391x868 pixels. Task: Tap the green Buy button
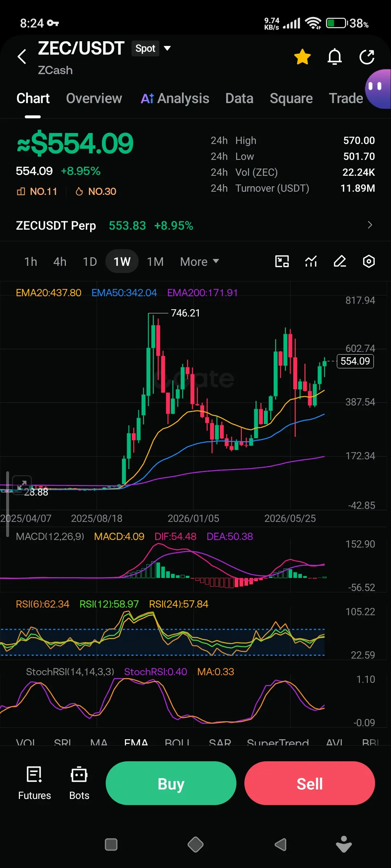[171, 783]
